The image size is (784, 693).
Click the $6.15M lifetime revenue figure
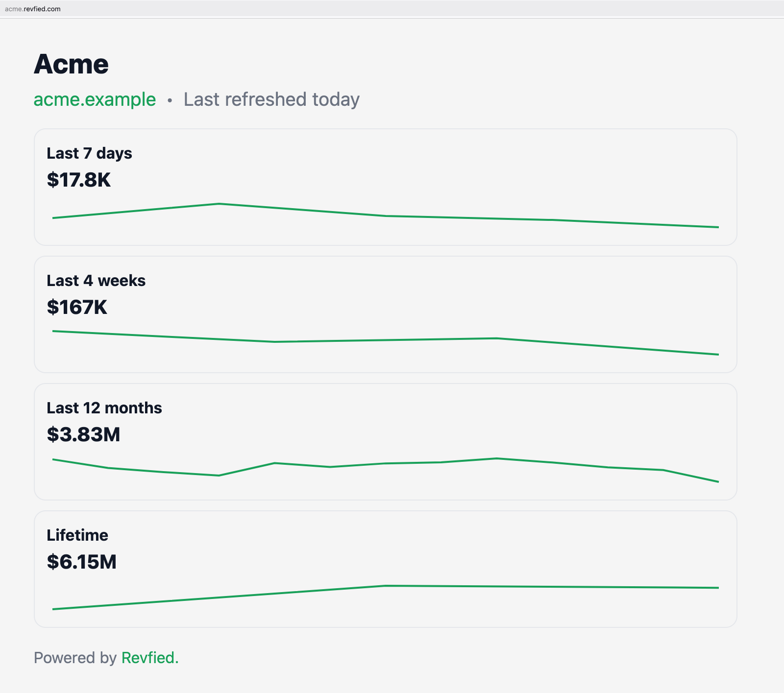tap(81, 562)
